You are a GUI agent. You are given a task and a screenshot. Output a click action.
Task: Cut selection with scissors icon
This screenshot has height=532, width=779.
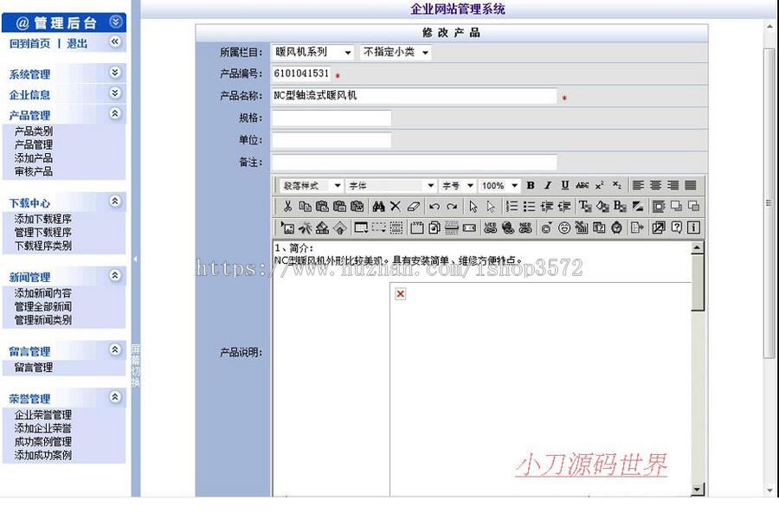287,206
